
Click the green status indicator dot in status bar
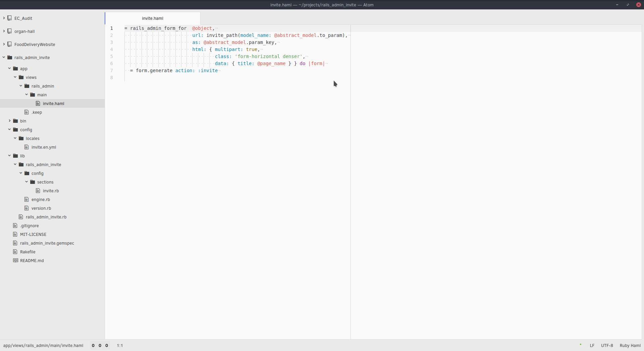(581, 344)
